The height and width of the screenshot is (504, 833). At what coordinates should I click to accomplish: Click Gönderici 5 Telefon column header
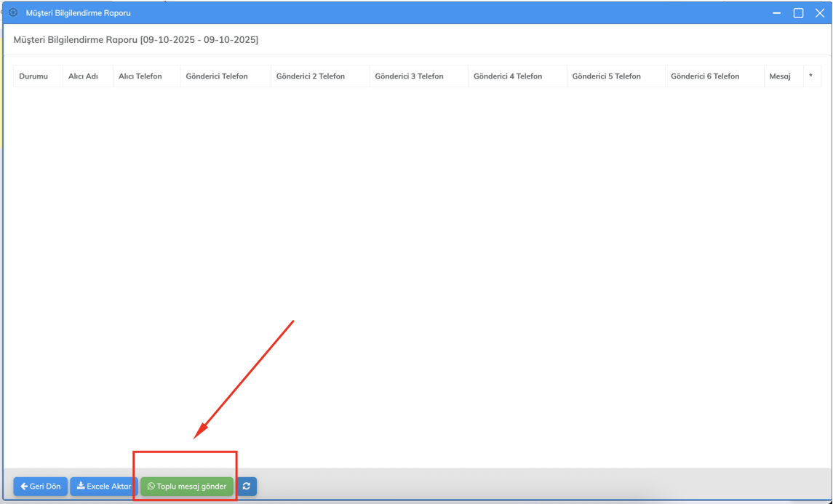[607, 76]
